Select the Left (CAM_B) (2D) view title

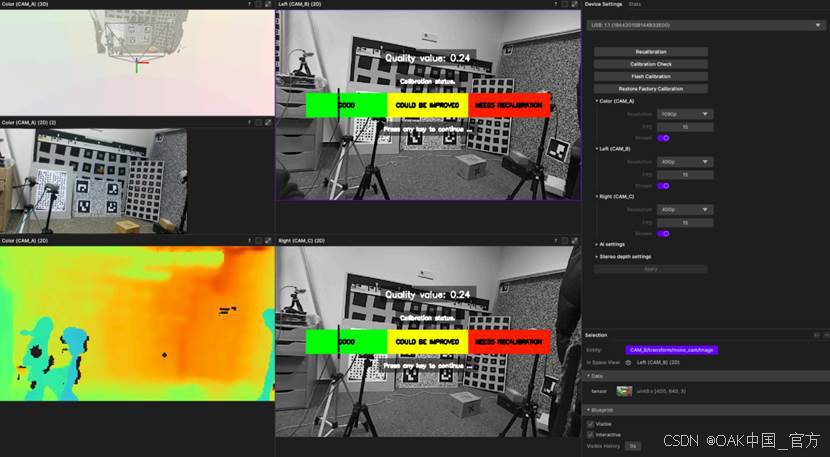(300, 4)
